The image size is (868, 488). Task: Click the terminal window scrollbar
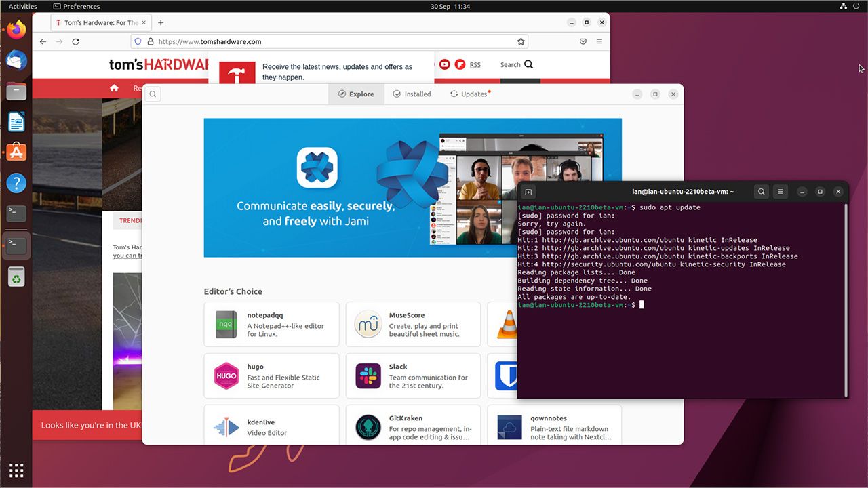845,300
